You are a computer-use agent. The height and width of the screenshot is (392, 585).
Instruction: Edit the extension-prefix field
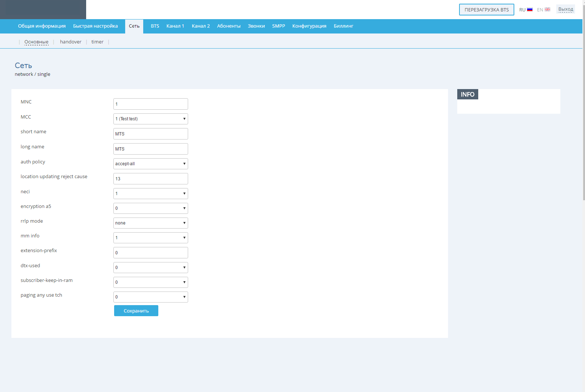point(151,252)
